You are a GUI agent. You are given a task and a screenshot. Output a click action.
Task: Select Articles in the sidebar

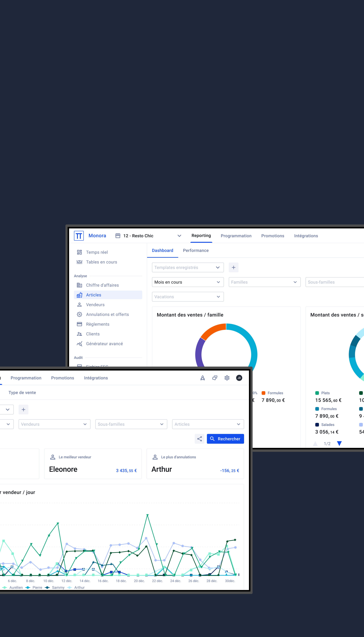point(108,295)
